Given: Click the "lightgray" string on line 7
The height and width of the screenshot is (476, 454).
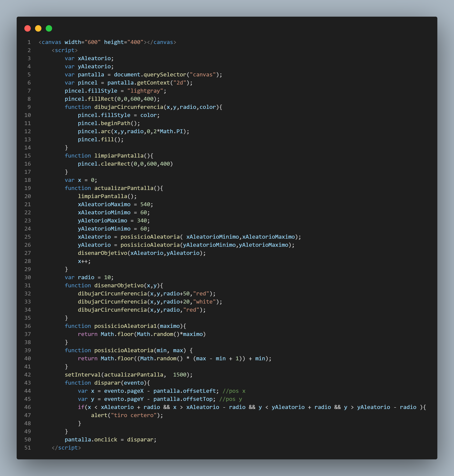Looking at the screenshot, I should 145,91.
